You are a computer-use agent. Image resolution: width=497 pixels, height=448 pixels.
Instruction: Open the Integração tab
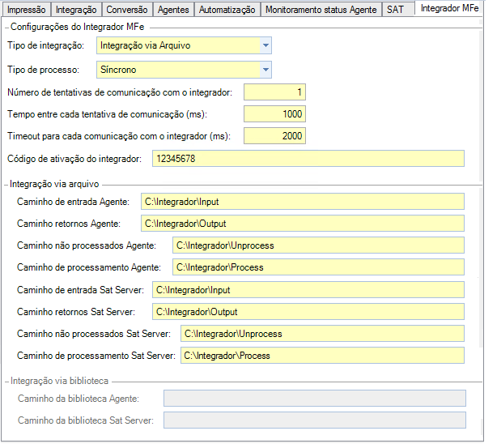tap(78, 10)
